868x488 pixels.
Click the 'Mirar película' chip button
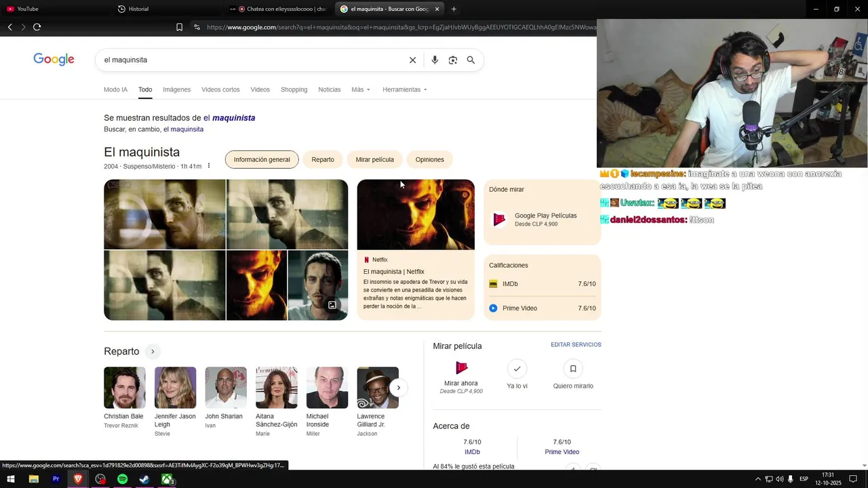[374, 160]
